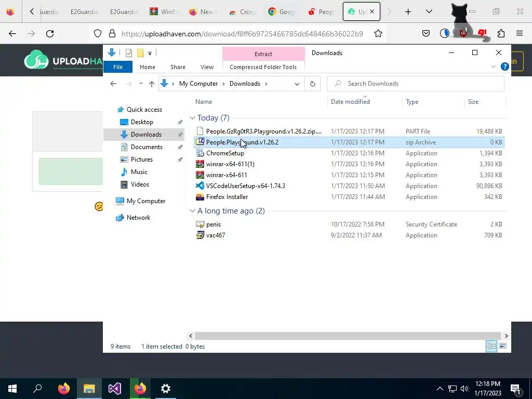Select Videos in navigation pane

[140, 184]
